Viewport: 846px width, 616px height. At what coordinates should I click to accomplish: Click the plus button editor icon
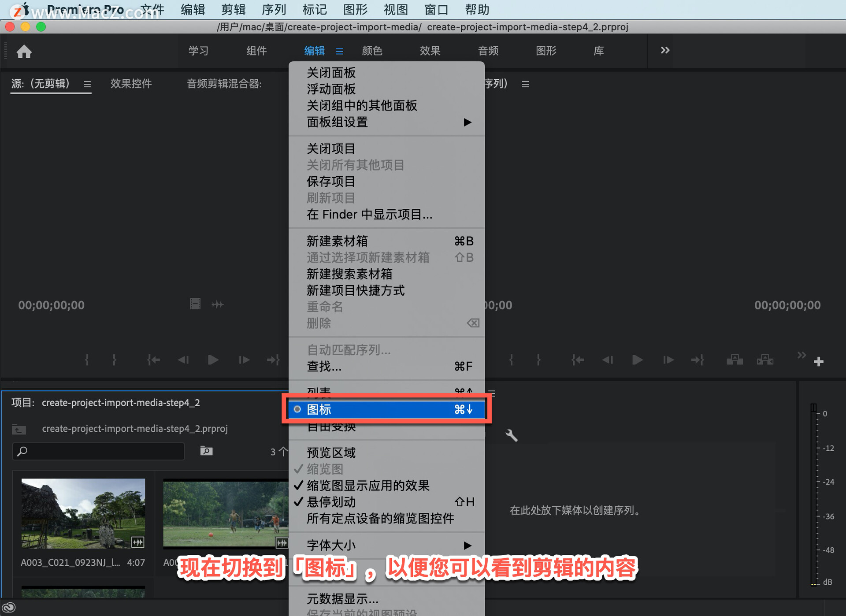[x=819, y=361]
